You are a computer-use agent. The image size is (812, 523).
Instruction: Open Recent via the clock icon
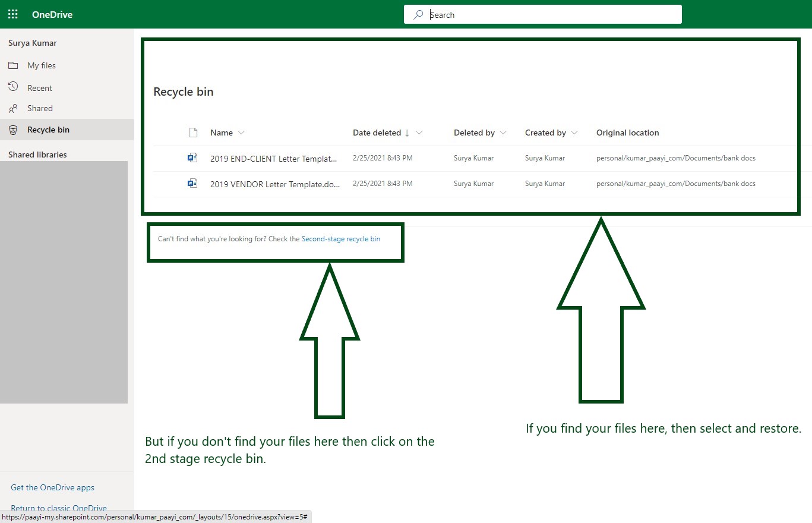point(12,87)
